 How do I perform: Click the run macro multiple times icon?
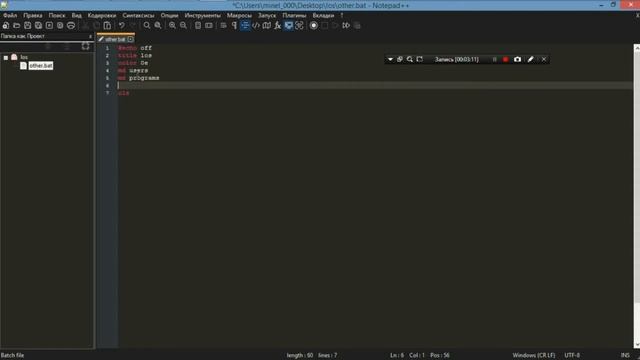(x=346, y=26)
